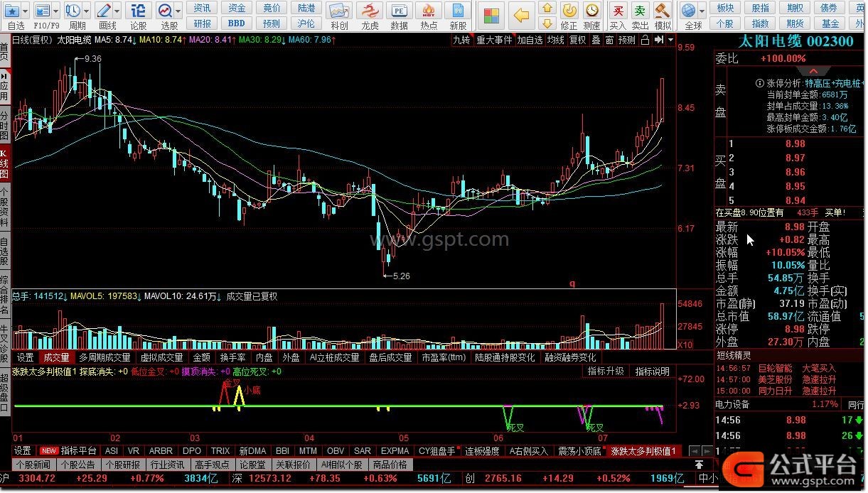Screen dimensions: 868x493
Task: Click the 指标说明 button
Action: point(651,371)
